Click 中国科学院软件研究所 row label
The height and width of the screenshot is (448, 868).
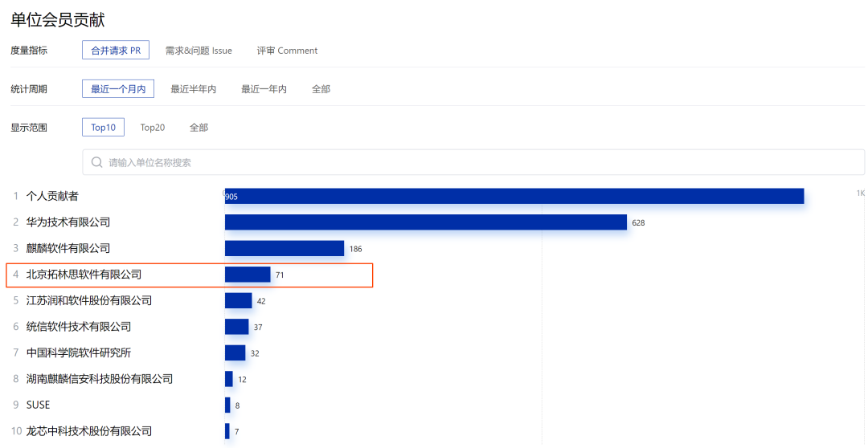[79, 352]
